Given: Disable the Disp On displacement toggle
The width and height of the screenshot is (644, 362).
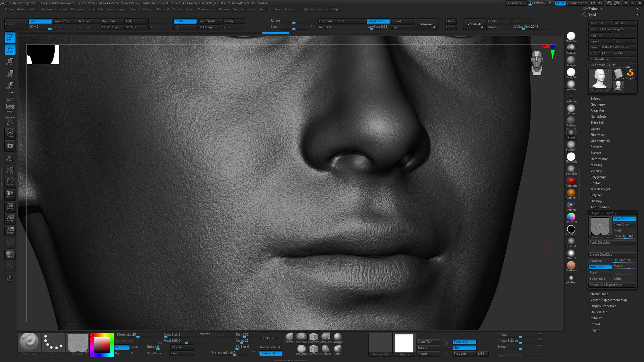Looking at the screenshot, I should 624,218.
